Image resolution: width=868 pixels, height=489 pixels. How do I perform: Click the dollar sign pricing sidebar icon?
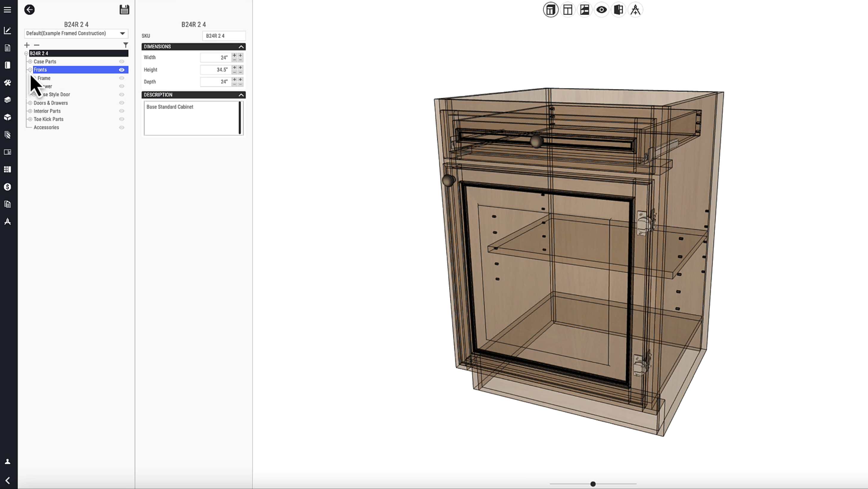pos(7,187)
